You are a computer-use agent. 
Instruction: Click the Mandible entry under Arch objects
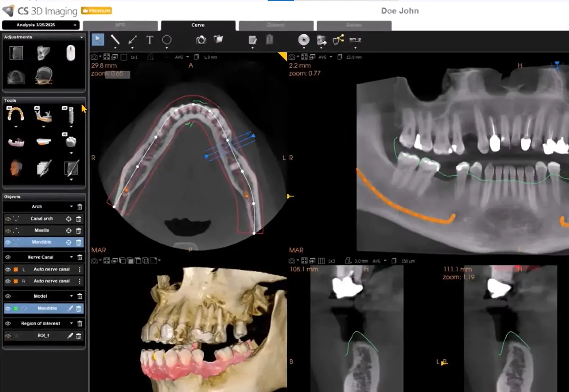(x=42, y=242)
